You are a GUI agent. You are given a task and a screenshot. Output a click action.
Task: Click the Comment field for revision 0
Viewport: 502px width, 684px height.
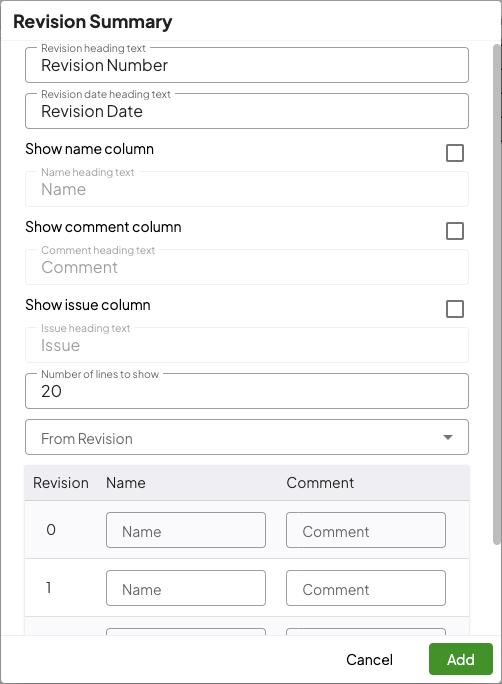366,530
